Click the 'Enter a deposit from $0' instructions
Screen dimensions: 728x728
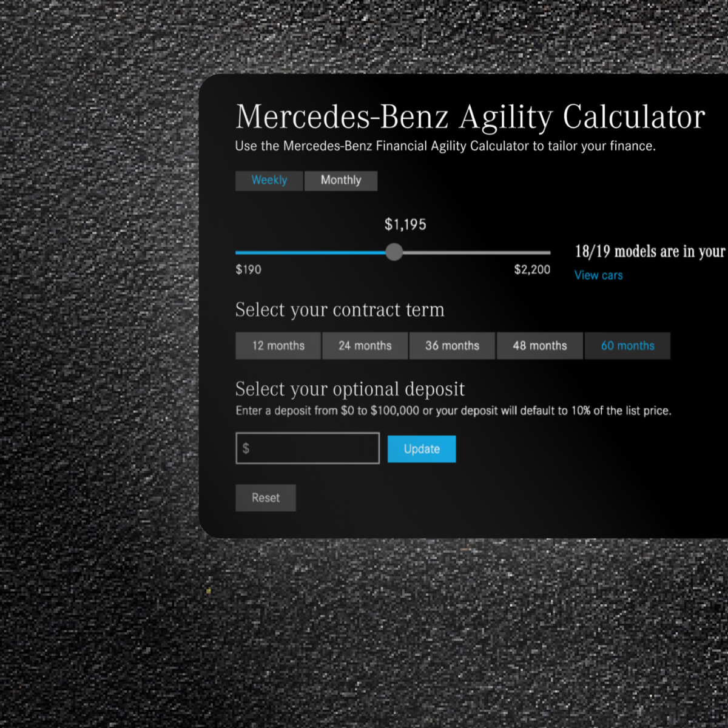453,411
